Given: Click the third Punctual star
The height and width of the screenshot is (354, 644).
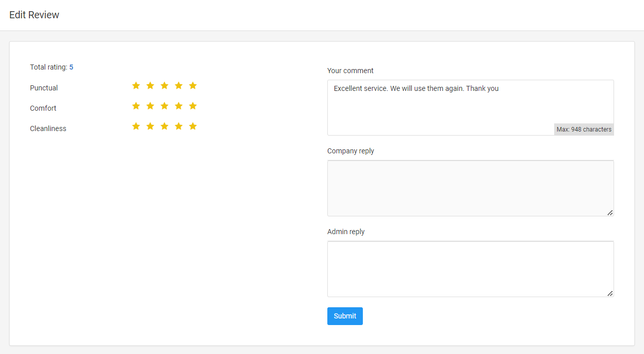Looking at the screenshot, I should point(164,86).
